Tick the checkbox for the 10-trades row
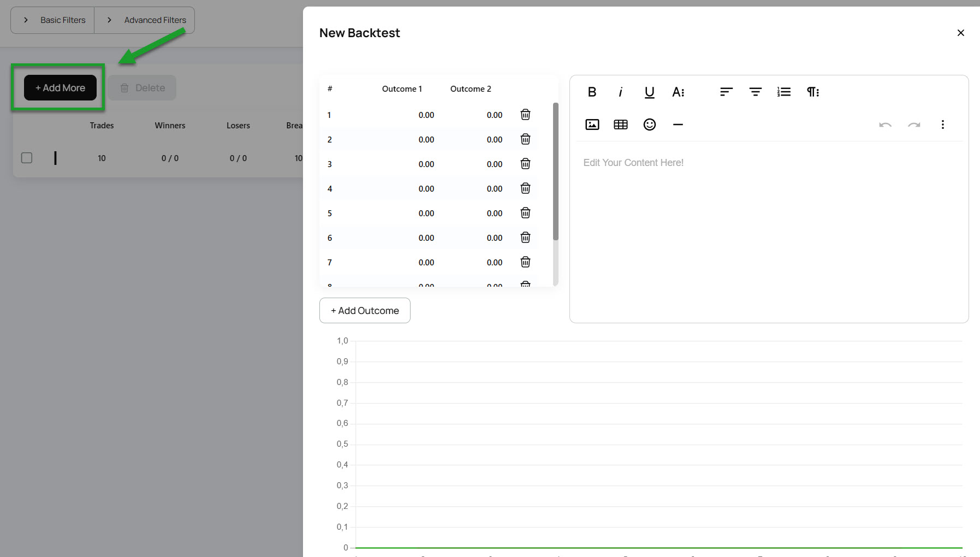The height and width of the screenshot is (557, 980). (27, 158)
